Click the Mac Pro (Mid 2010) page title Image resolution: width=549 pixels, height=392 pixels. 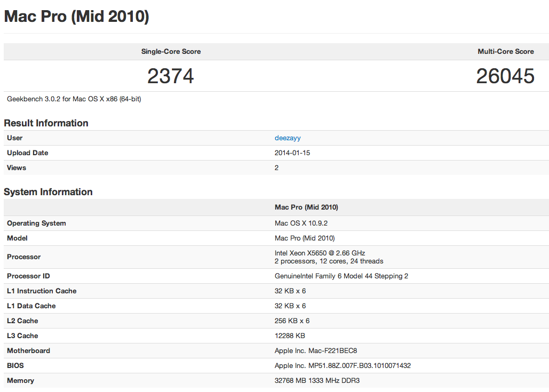coord(76,17)
